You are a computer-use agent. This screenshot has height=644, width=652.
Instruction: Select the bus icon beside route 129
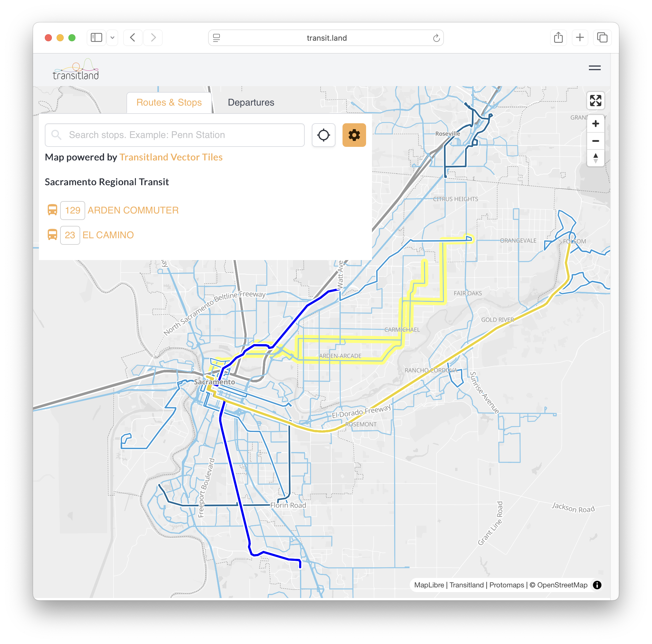53,210
